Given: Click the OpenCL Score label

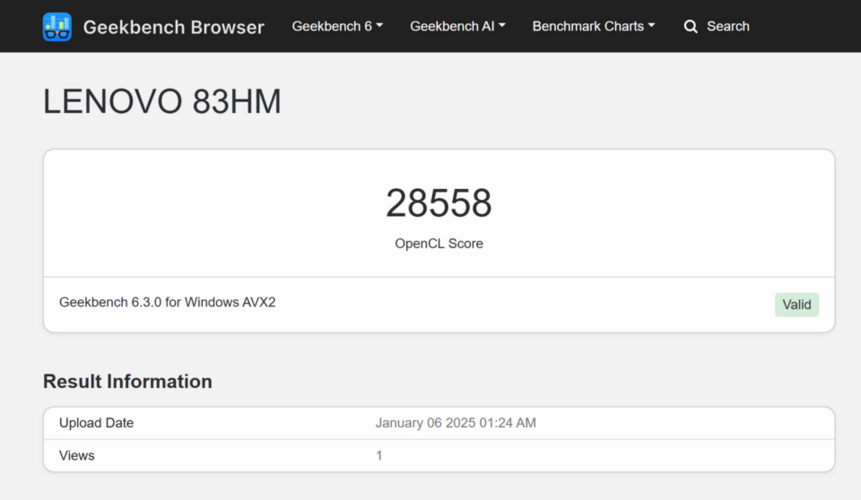Looking at the screenshot, I should 439,244.
